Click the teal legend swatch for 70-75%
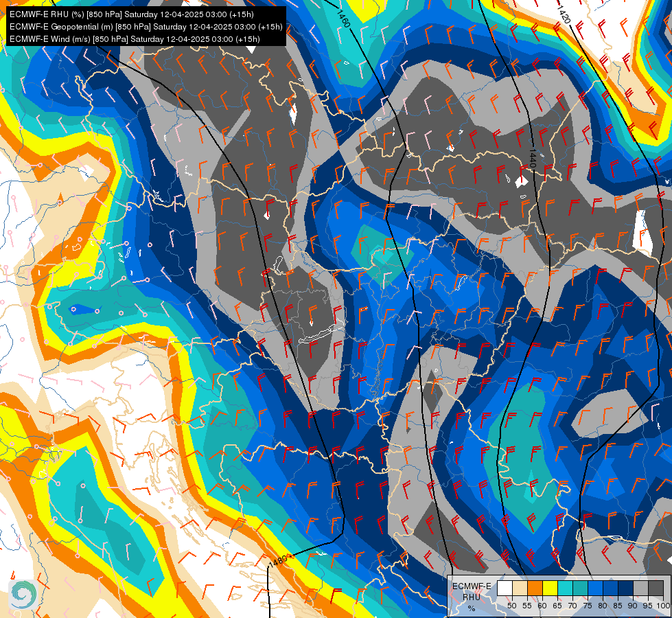Image resolution: width=672 pixels, height=618 pixels. click(x=581, y=588)
